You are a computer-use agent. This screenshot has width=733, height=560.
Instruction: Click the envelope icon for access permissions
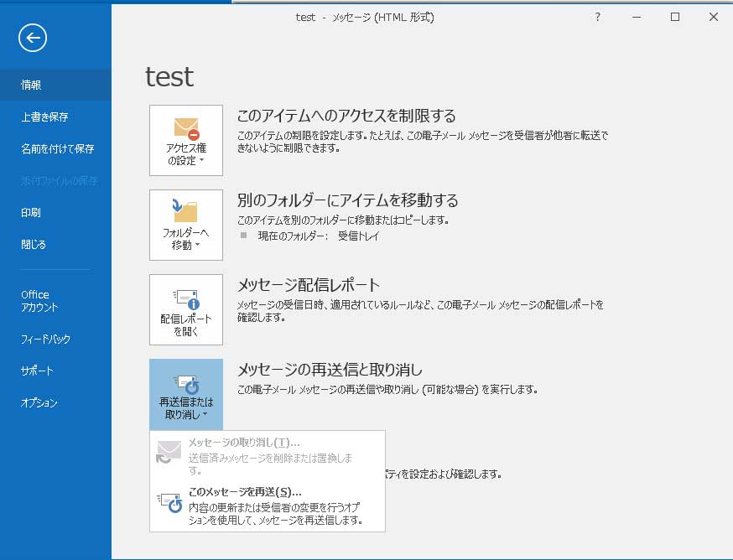(x=186, y=128)
